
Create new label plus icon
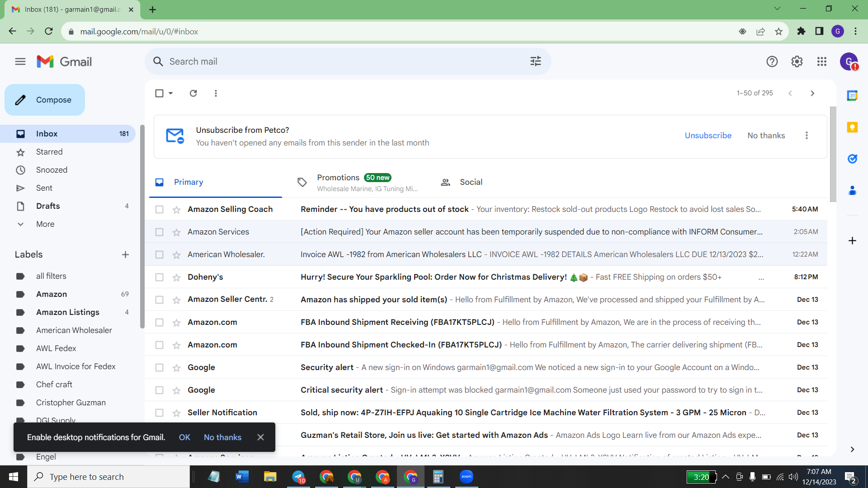tap(125, 254)
